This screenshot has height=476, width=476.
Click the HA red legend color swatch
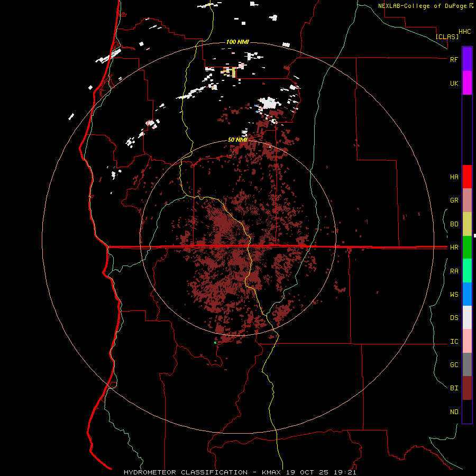click(x=467, y=177)
